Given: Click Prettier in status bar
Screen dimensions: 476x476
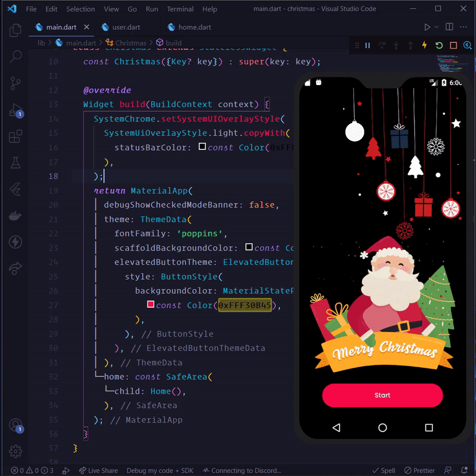Looking at the screenshot, I should pyautogui.click(x=419, y=470).
